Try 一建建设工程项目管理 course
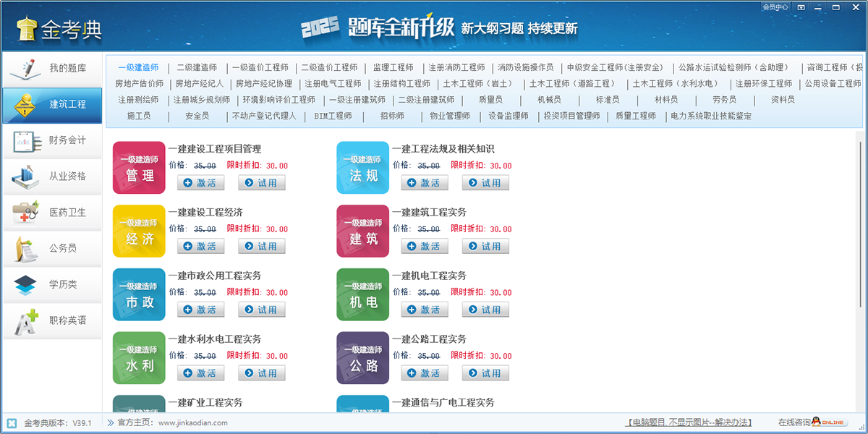The width and height of the screenshot is (868, 434). coord(262,183)
